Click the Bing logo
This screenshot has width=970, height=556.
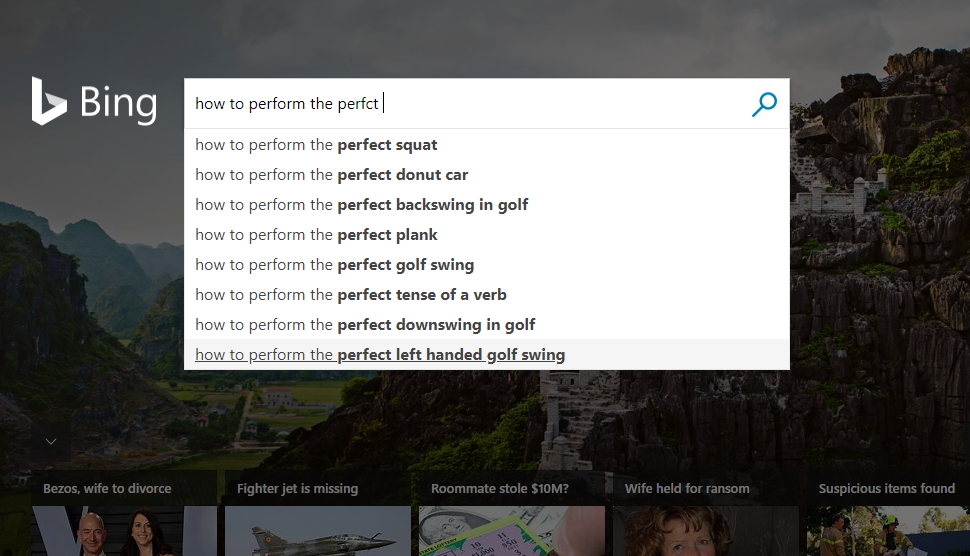(94, 103)
